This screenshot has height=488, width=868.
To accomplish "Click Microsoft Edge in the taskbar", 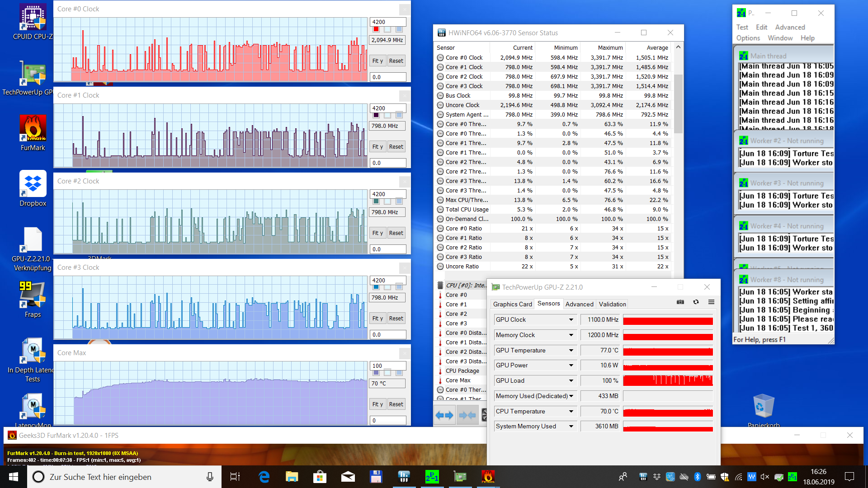I will tap(264, 477).
